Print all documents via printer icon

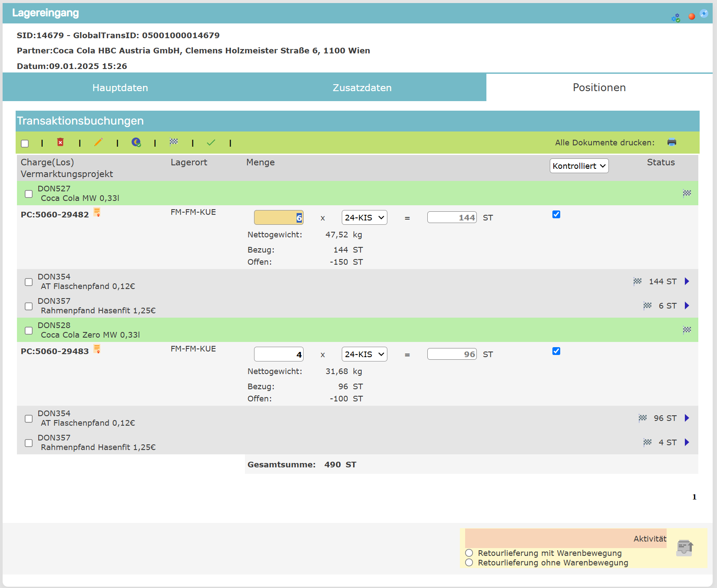coord(672,142)
